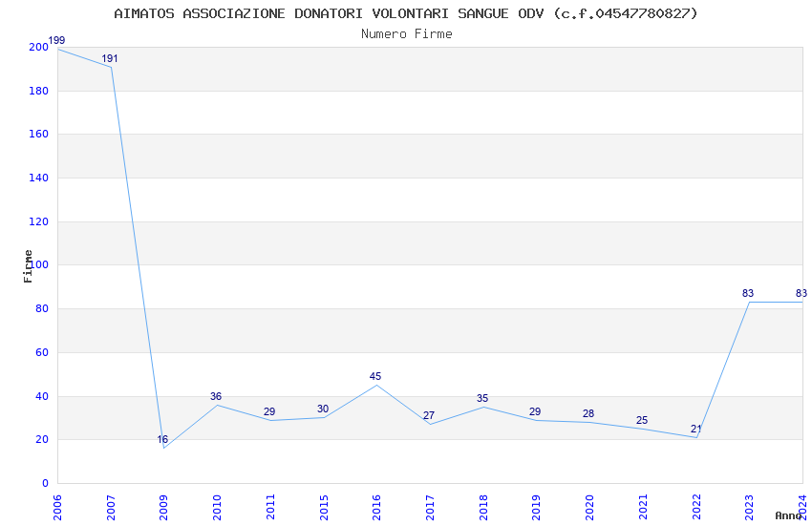Viewport: 812px width, 525px height.
Task: Click the year 2017 on the x-axis
Action: [x=430, y=507]
